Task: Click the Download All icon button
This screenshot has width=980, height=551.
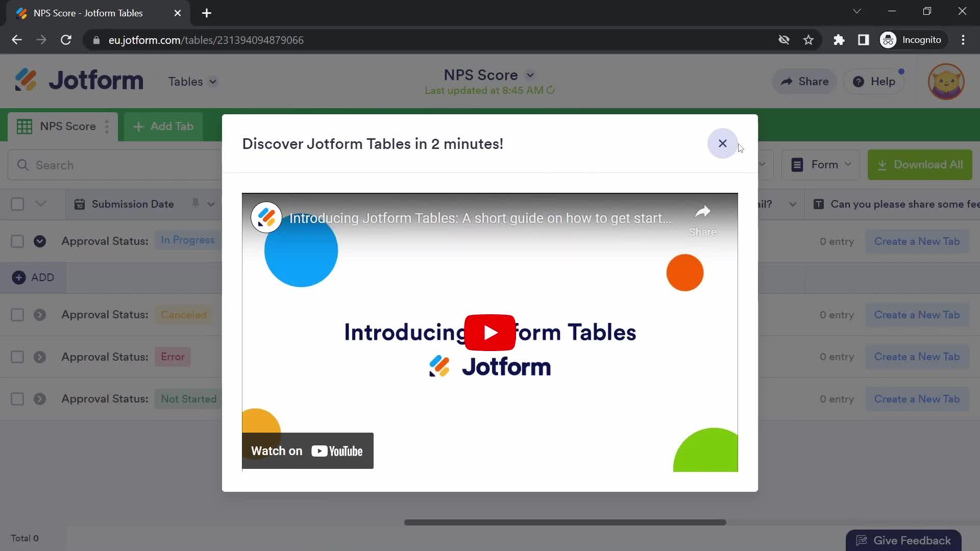Action: 883,165
